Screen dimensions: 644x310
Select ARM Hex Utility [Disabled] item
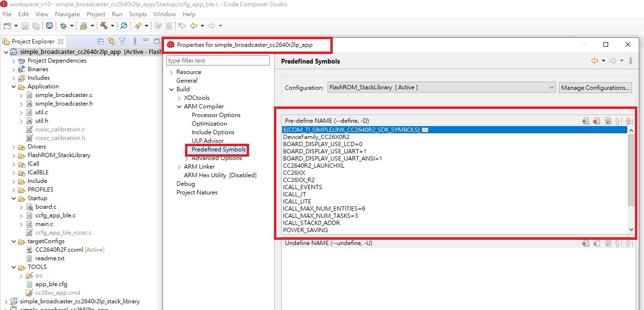[x=220, y=175]
